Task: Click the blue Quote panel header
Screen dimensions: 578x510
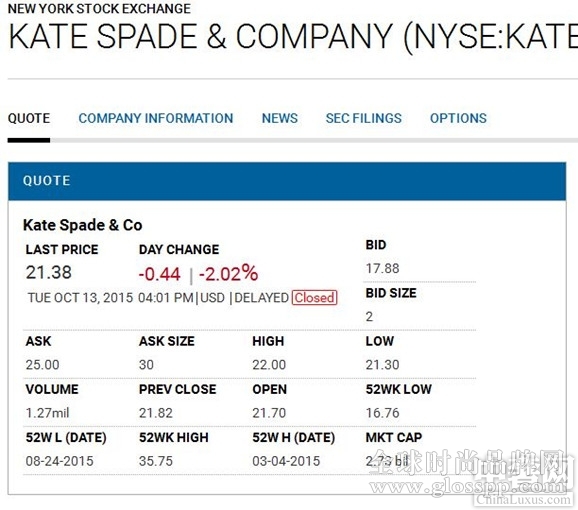Action: [x=287, y=181]
